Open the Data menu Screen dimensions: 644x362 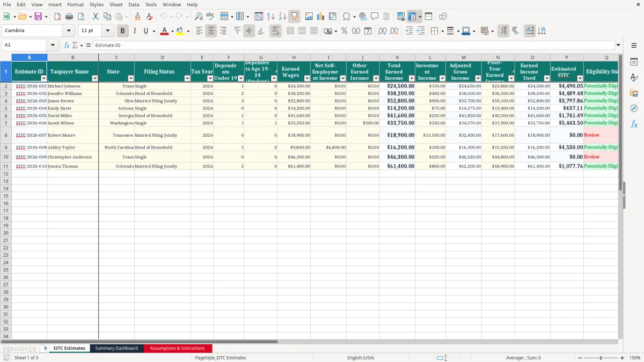134,4
